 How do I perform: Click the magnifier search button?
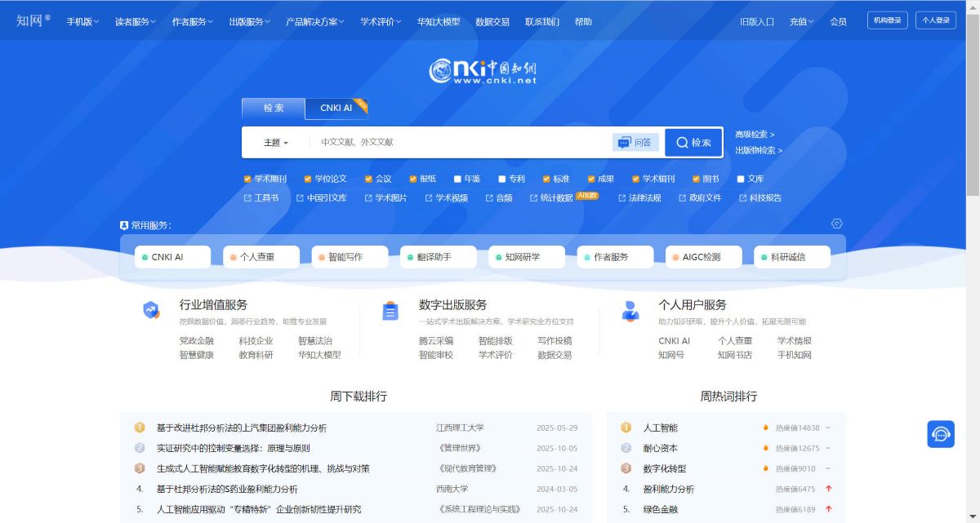click(693, 142)
